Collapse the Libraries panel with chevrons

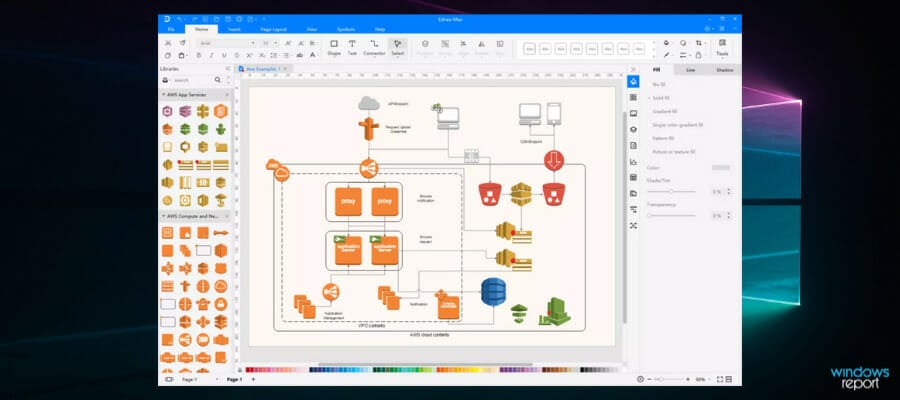tap(228, 69)
